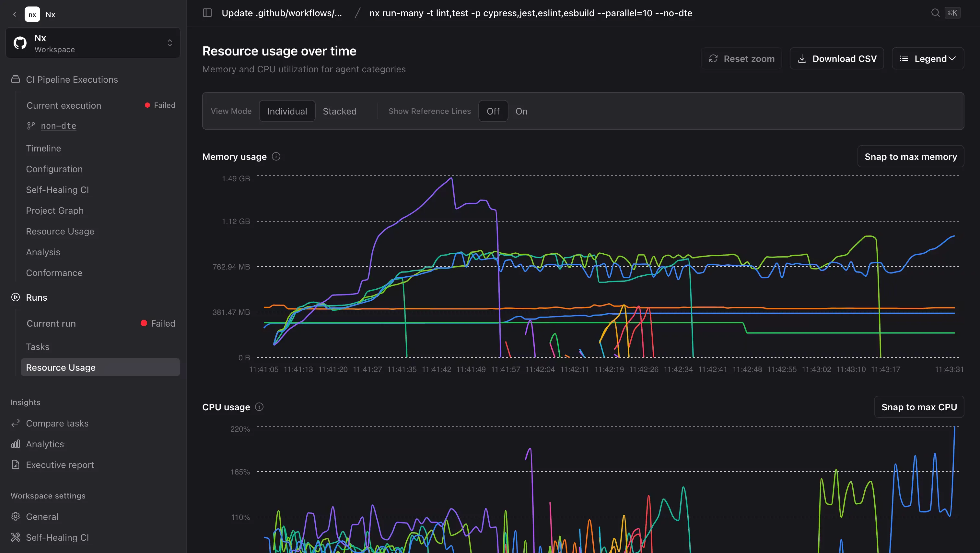The image size is (980, 553).
Task: Click the Compare tasks arrows icon
Action: 16,423
